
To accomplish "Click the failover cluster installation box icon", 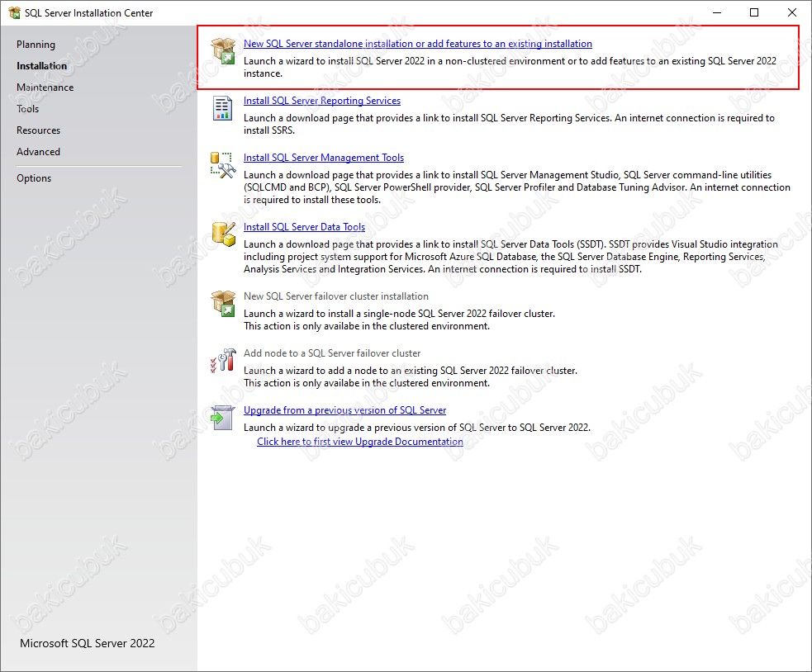I will click(x=223, y=303).
